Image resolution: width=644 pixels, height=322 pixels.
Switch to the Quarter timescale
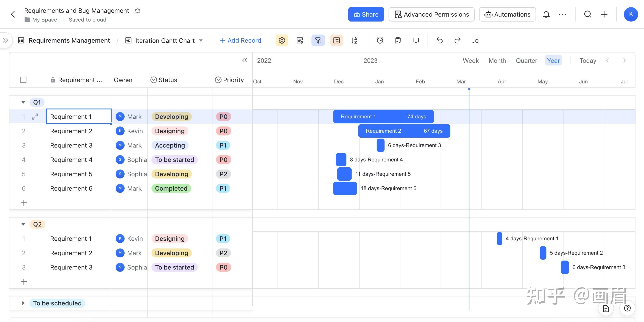[x=526, y=60]
